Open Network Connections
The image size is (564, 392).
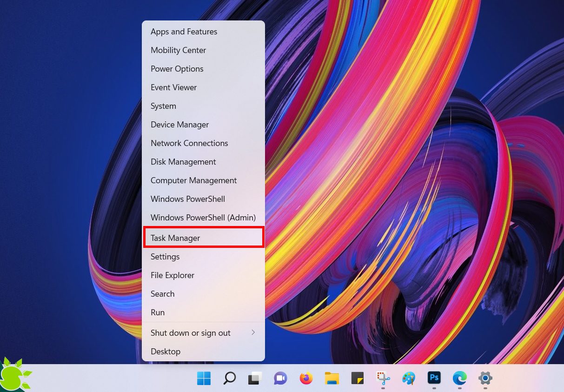[x=189, y=143]
